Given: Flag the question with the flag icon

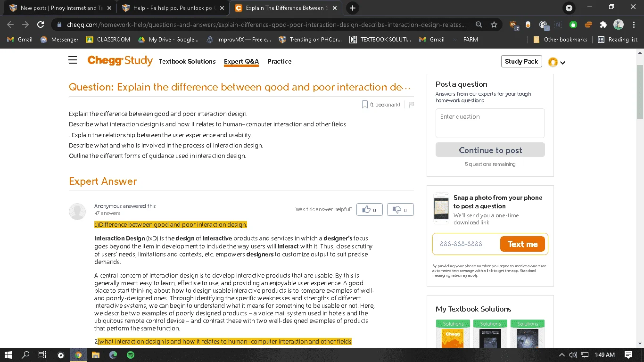Looking at the screenshot, I should click(x=411, y=105).
